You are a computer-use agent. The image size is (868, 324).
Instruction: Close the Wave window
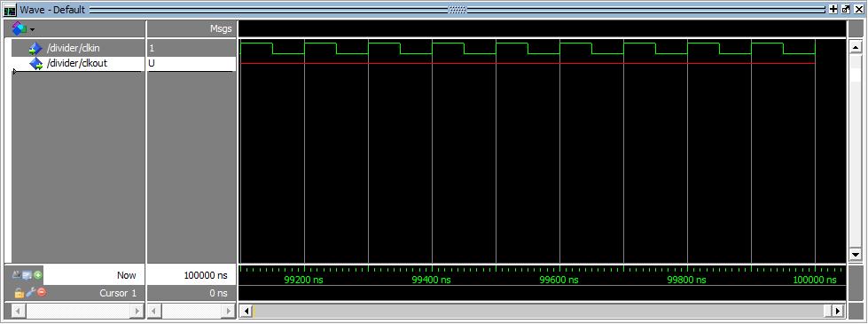(x=858, y=10)
